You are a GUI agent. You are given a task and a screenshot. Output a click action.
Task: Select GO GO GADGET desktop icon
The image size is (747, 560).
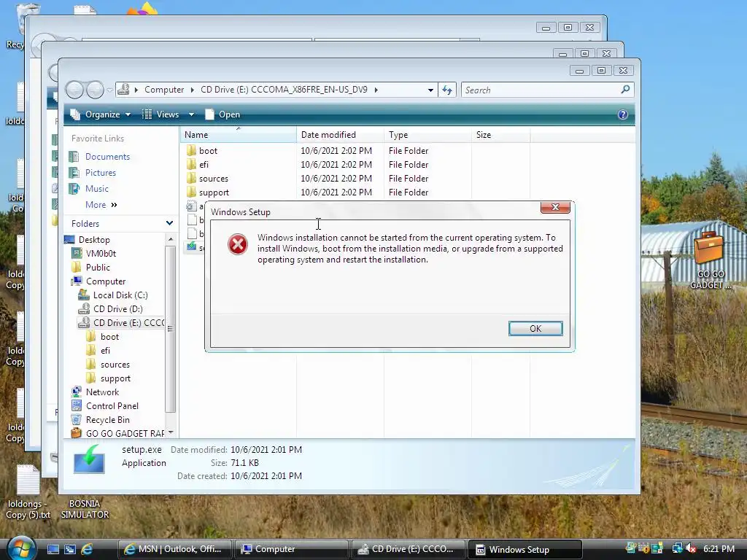click(x=709, y=261)
